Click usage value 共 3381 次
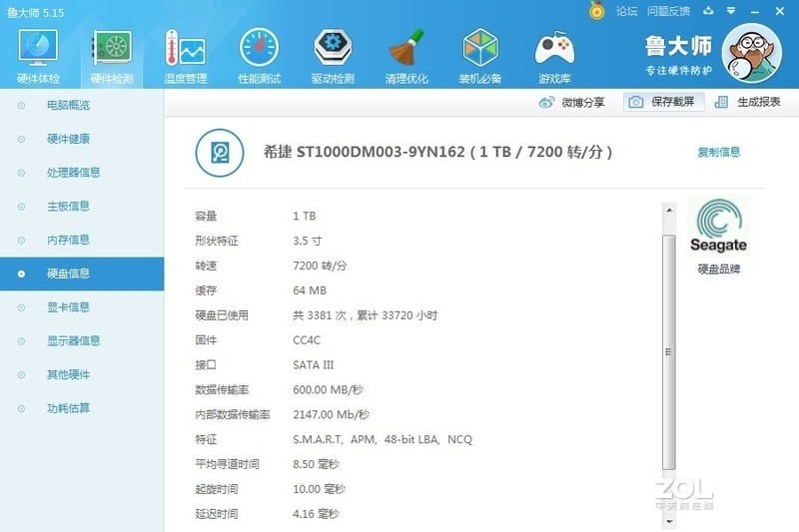This screenshot has height=532, width=799. tap(320, 315)
